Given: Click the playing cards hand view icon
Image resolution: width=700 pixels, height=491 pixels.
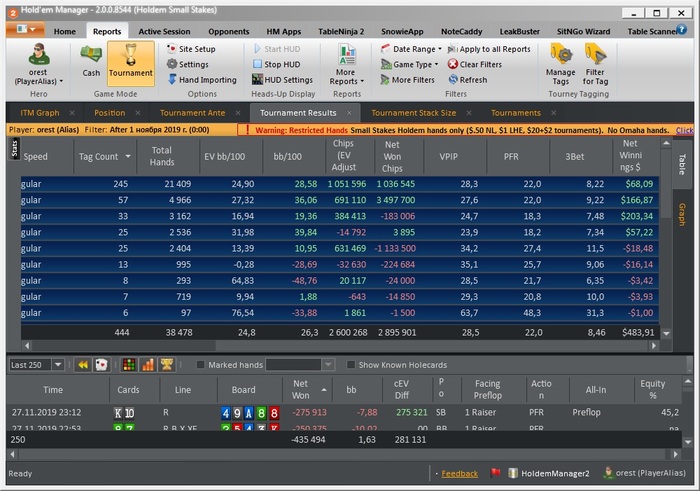Looking at the screenshot, I should point(101,365).
